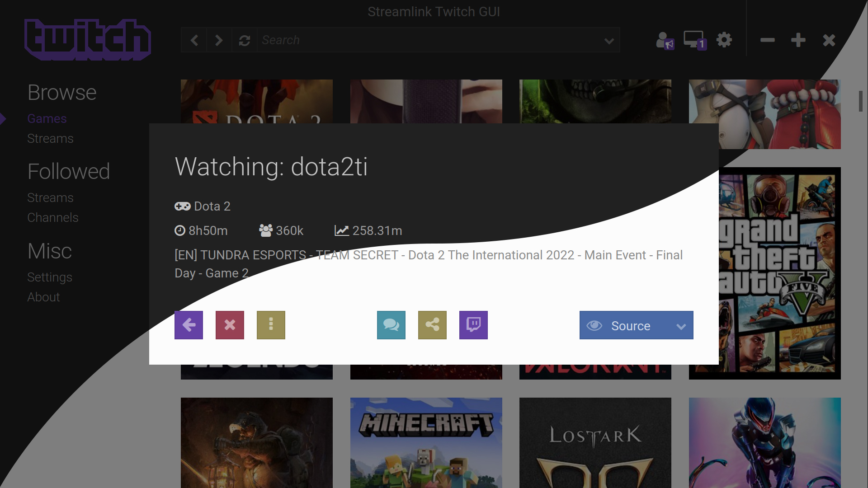
Task: Click the 8h50m uptime value
Action: (x=208, y=230)
